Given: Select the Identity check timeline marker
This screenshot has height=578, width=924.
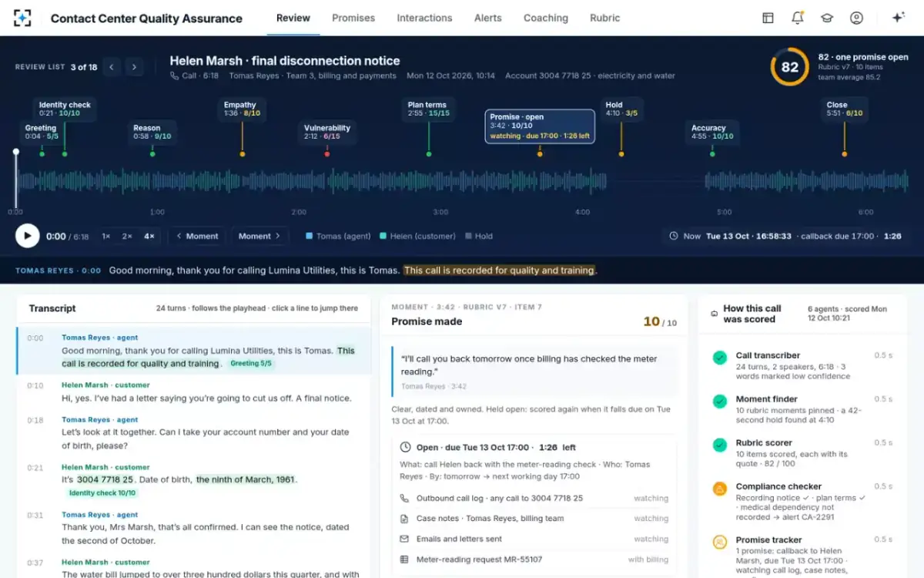Looking at the screenshot, I should coord(65,109).
